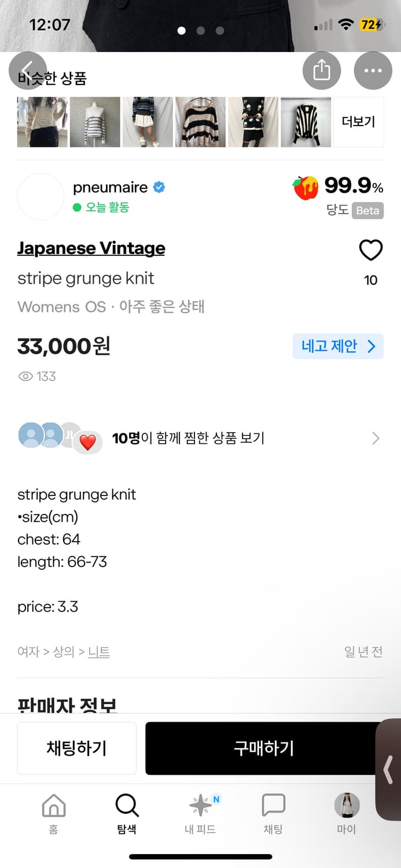Expand 10명이 함께 찜한 상품 보기
Screen dimensions: 401x868
click(200, 437)
